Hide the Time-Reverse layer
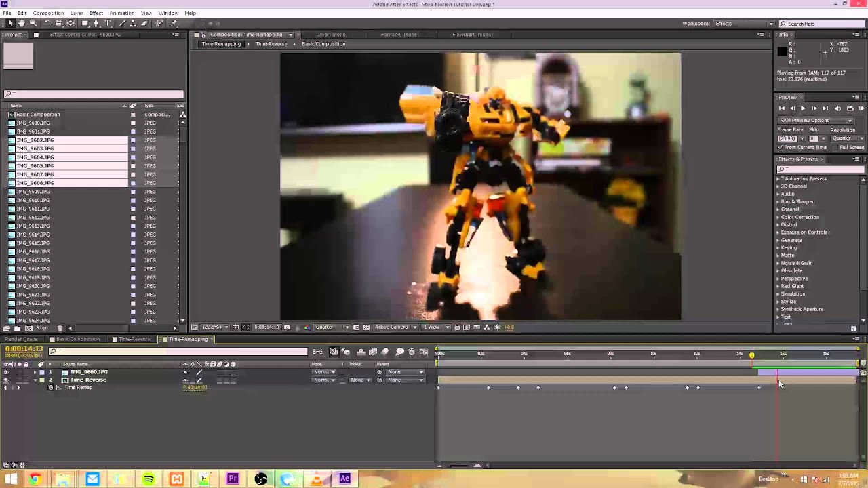This screenshot has height=488, width=868. [x=6, y=380]
